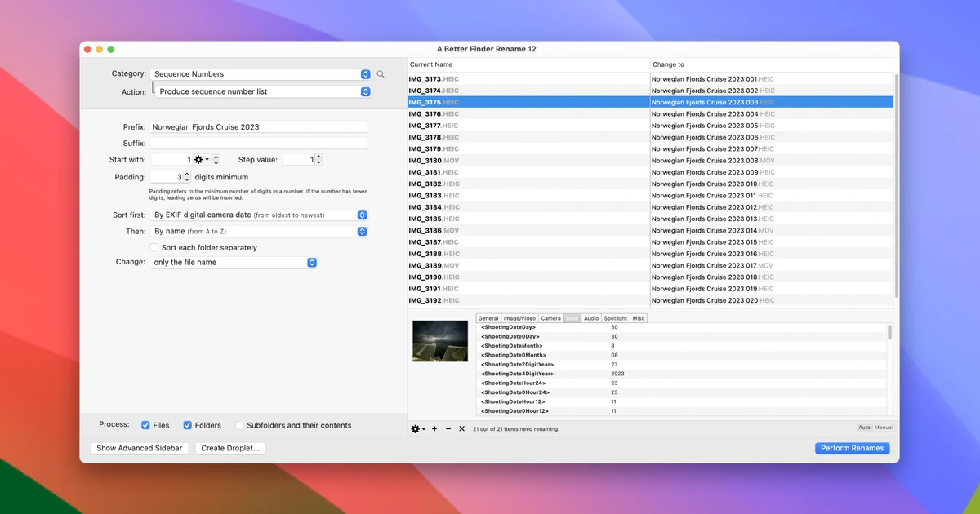Toggle the Folders checkbox
This screenshot has width=980, height=514.
(187, 425)
